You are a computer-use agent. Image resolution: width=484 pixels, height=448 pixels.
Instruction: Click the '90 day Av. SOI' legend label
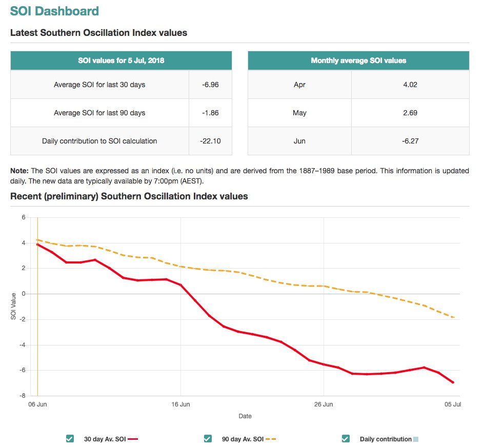[243, 439]
